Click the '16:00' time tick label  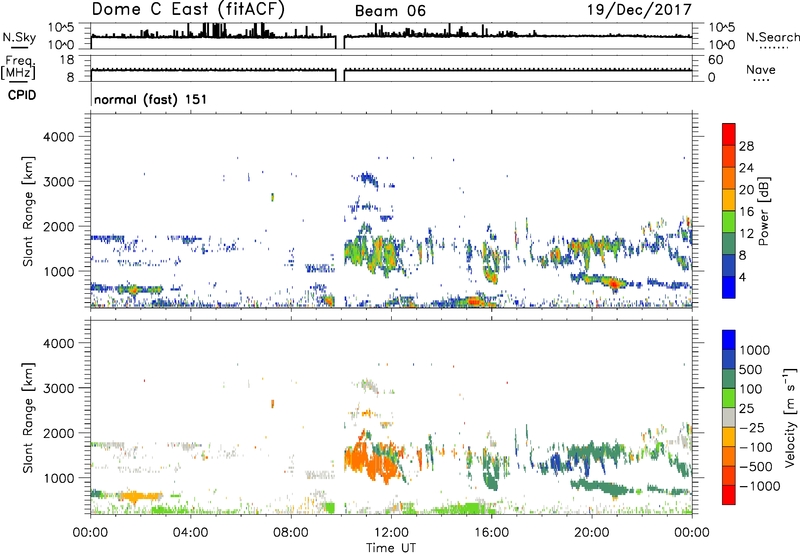pos(491,533)
